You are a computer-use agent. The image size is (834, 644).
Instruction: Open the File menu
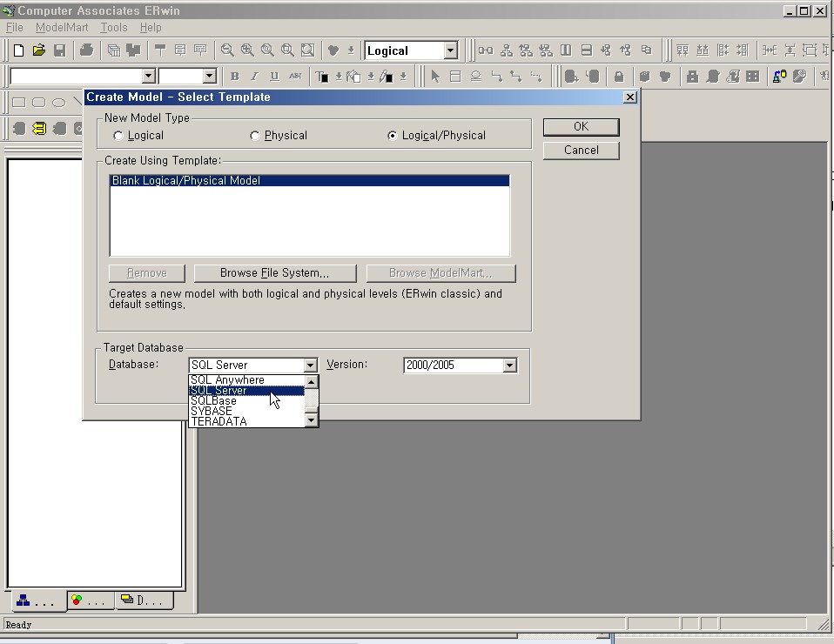point(14,28)
